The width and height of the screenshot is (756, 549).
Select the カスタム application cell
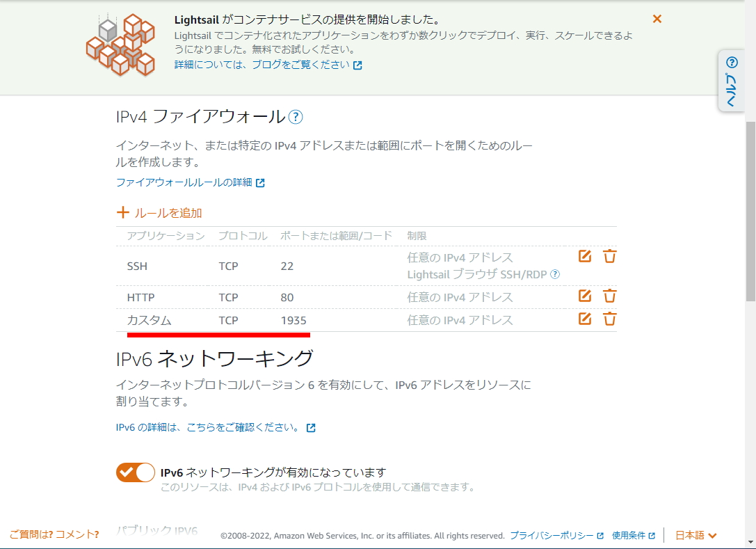[149, 320]
